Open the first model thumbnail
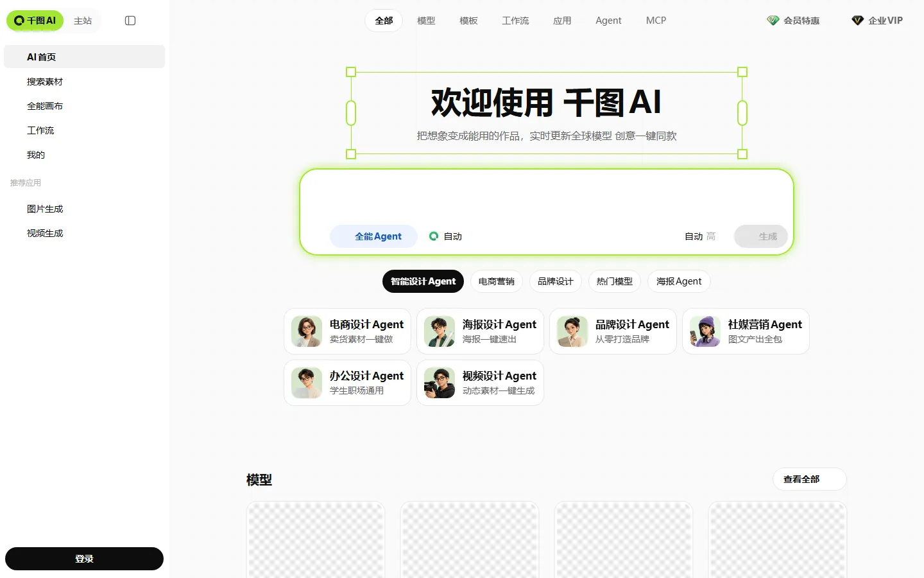The width and height of the screenshot is (924, 578). click(x=316, y=540)
